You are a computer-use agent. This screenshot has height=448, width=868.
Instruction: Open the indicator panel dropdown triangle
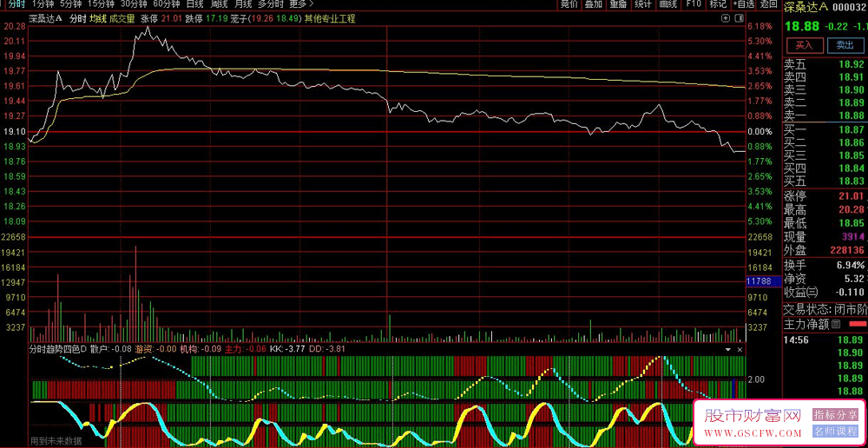[728, 350]
